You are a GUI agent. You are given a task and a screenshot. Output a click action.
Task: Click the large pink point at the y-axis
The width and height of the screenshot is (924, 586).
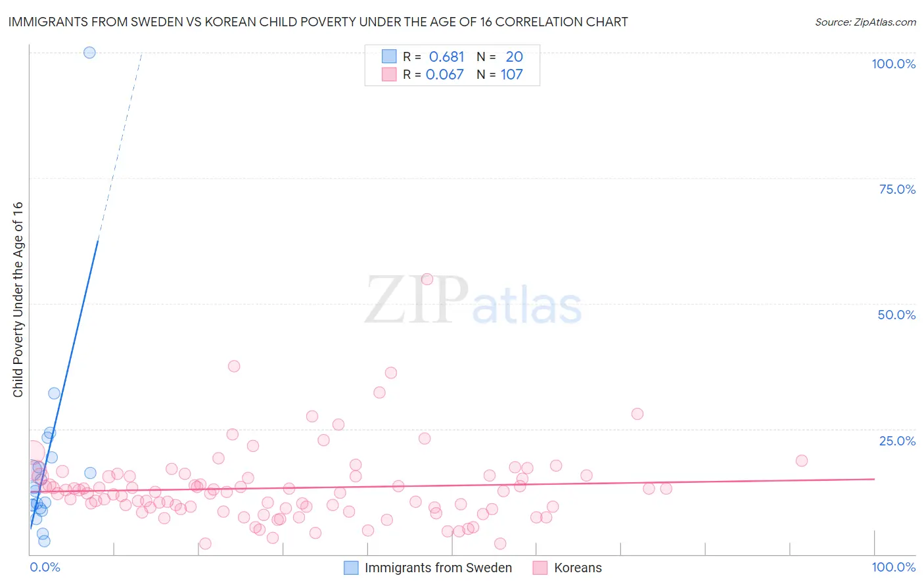point(32,453)
